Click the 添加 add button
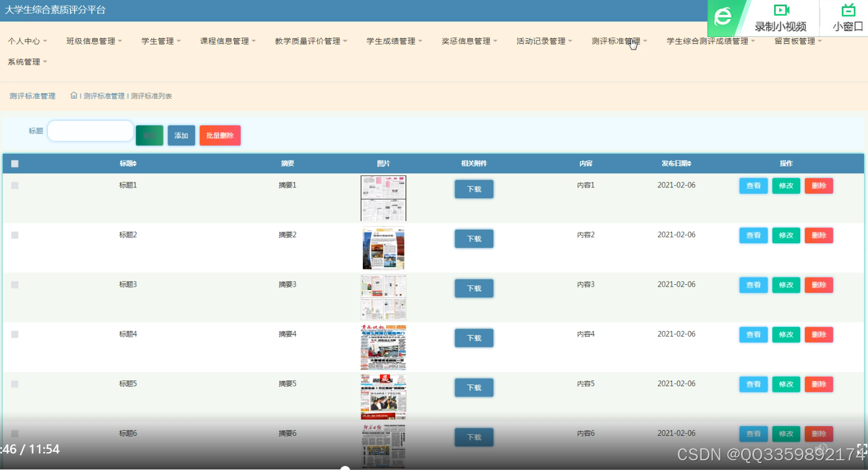868x470 pixels. 181,136
